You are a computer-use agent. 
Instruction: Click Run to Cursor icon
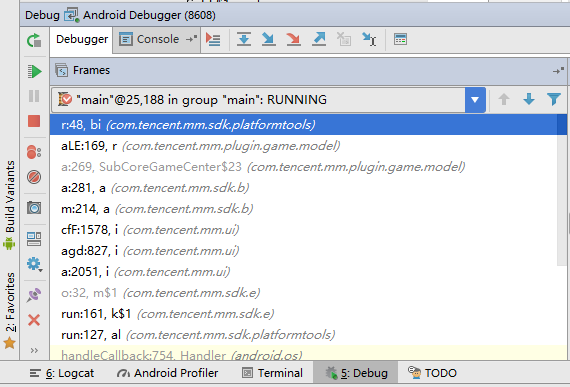click(x=369, y=39)
